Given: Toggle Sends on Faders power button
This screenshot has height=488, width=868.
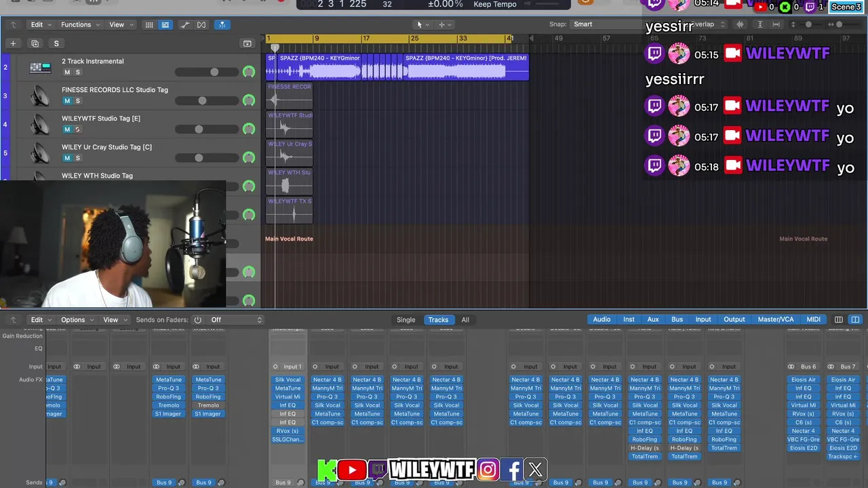Looking at the screenshot, I should [197, 320].
